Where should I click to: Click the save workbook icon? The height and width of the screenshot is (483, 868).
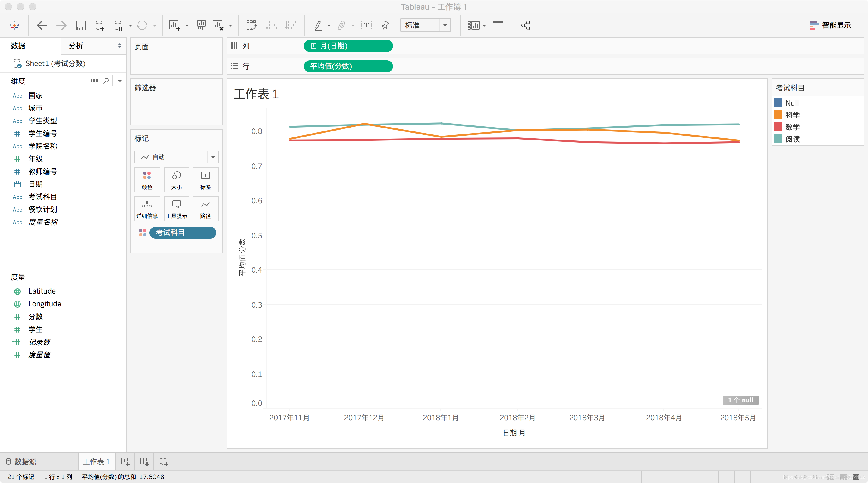click(80, 25)
